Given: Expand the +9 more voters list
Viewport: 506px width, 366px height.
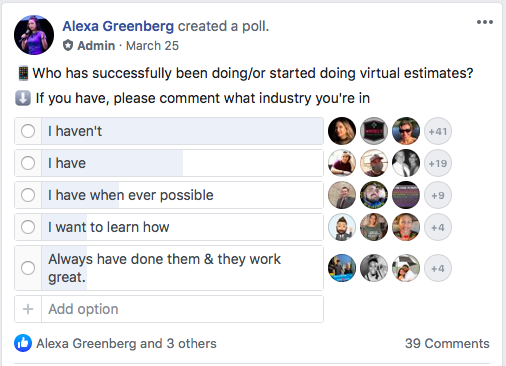Looking at the screenshot, I should (438, 195).
